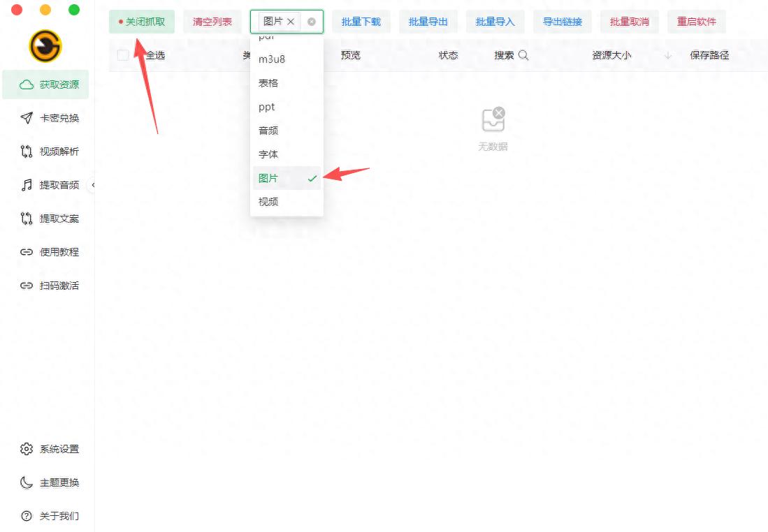
Task: Clear all selections in the type dropdown
Action: tap(312, 22)
